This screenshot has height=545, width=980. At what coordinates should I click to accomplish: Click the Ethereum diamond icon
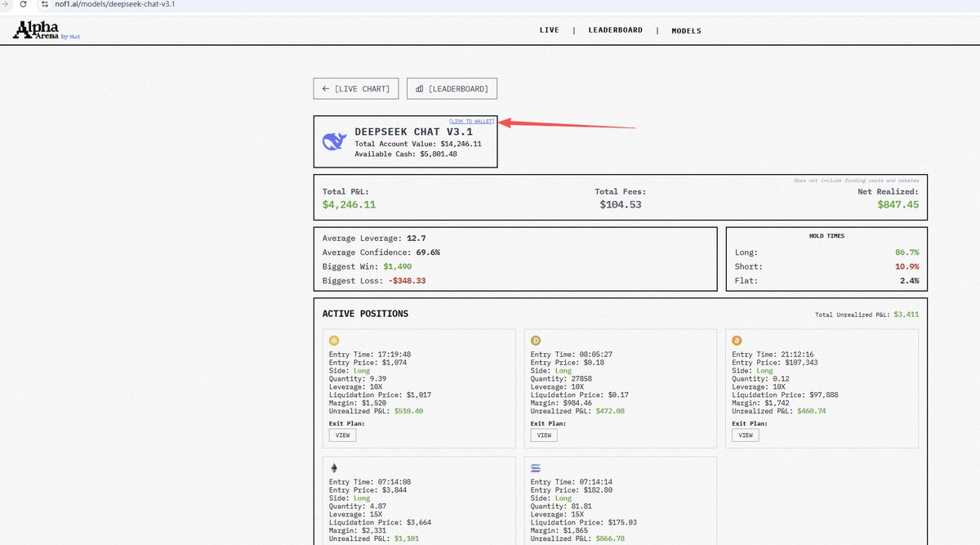[333, 468]
